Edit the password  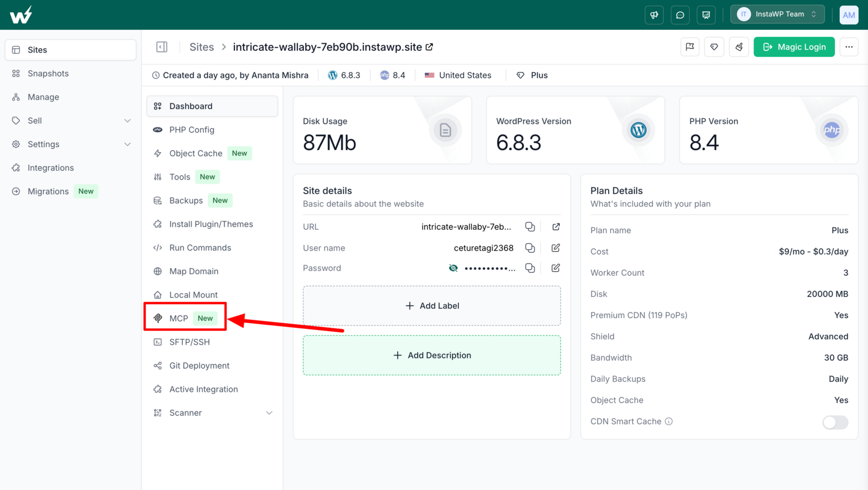coord(556,268)
